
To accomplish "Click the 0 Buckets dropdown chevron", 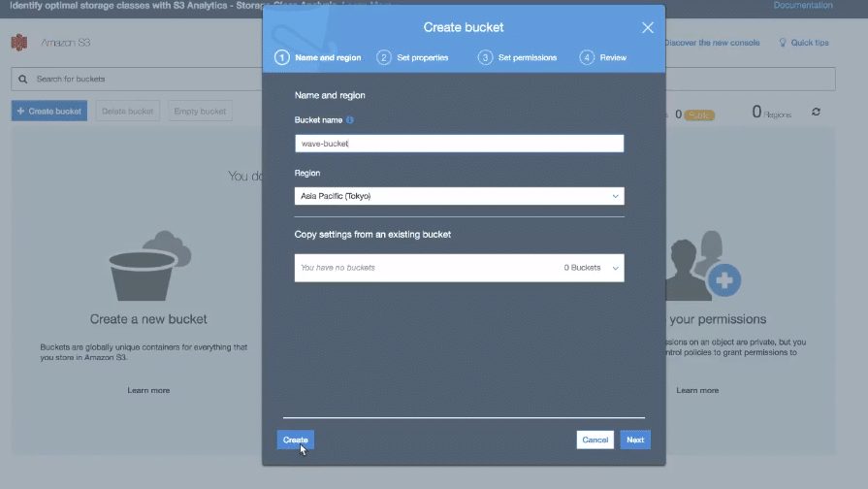I will [615, 268].
